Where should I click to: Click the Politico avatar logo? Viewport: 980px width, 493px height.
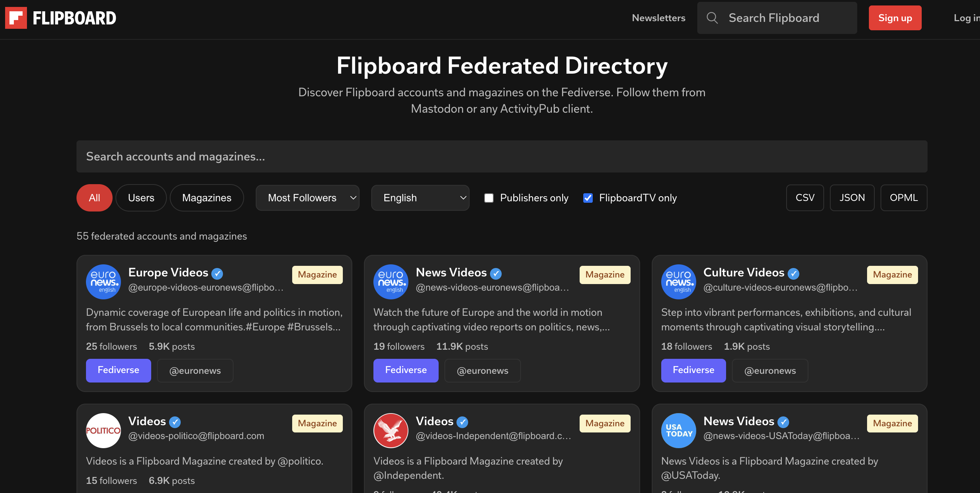click(103, 430)
